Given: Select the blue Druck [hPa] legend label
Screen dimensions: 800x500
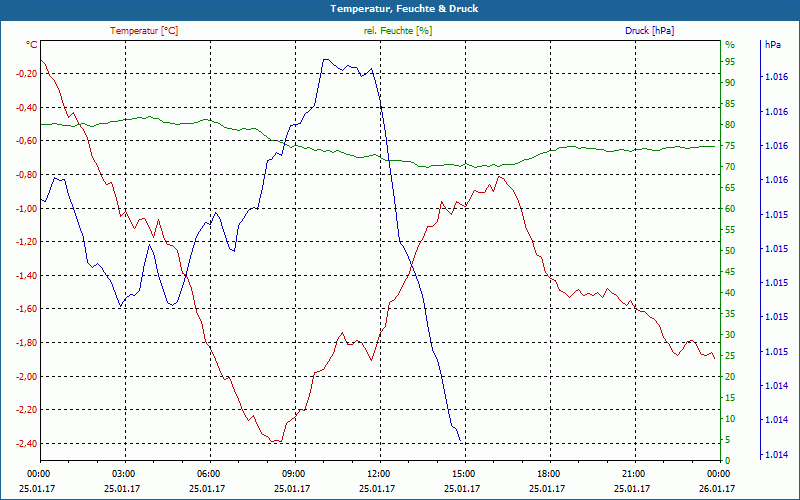Looking at the screenshot, I should [649, 31].
